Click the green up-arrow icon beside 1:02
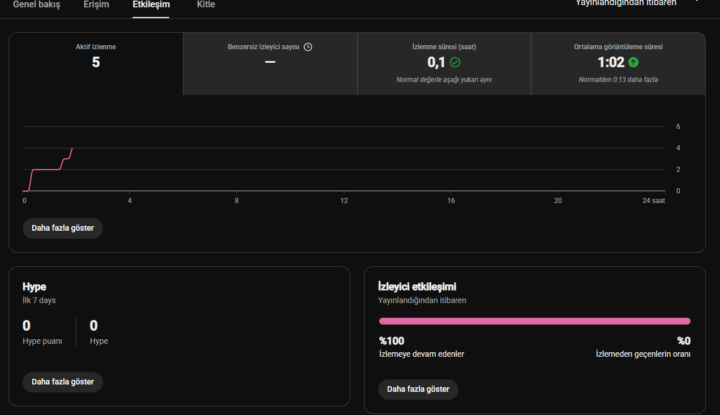The height and width of the screenshot is (415, 720). pyautogui.click(x=633, y=62)
